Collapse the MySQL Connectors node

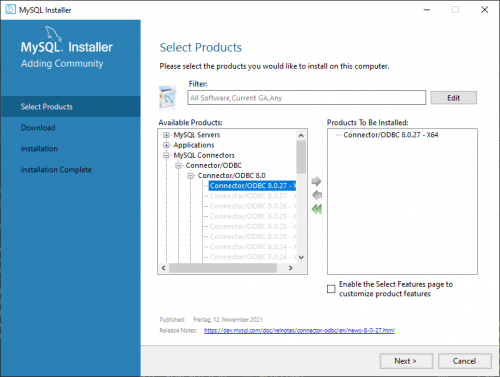pos(166,155)
